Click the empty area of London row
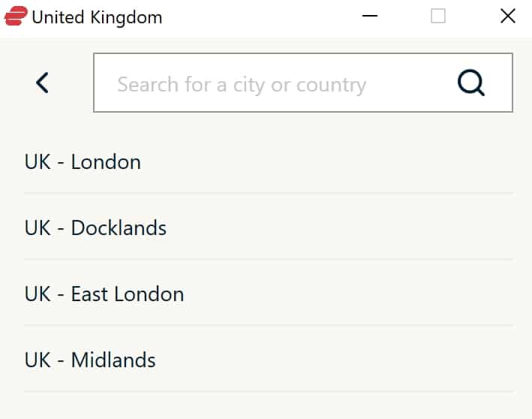This screenshot has width=532, height=419. point(326,161)
